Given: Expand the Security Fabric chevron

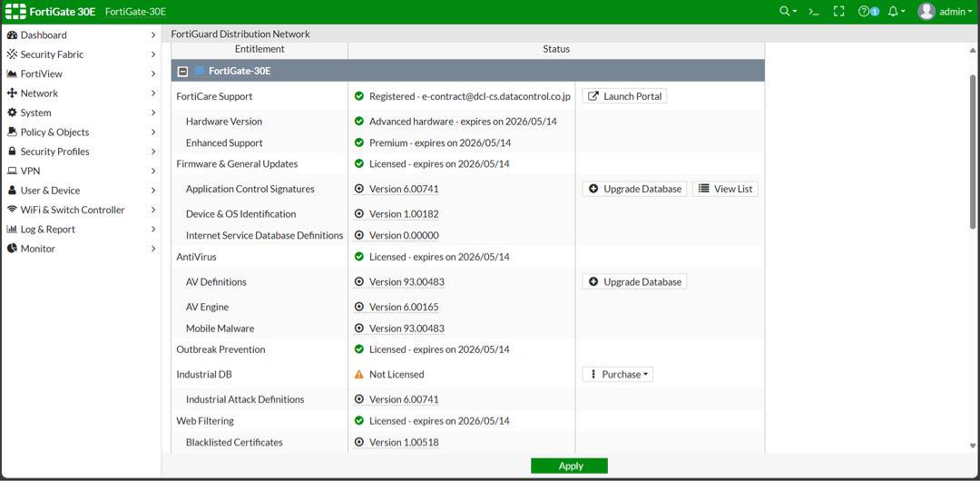Looking at the screenshot, I should pyautogui.click(x=153, y=54).
